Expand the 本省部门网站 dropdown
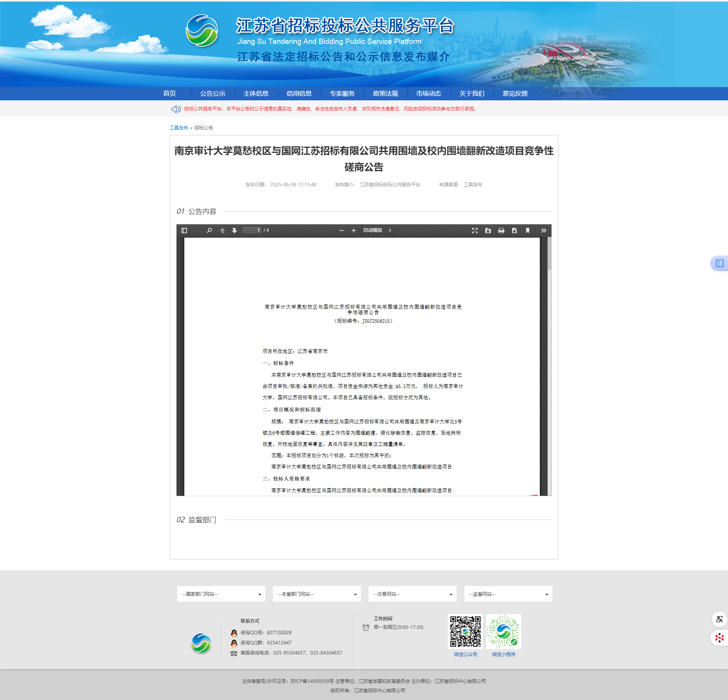728x700 pixels. pyautogui.click(x=317, y=594)
